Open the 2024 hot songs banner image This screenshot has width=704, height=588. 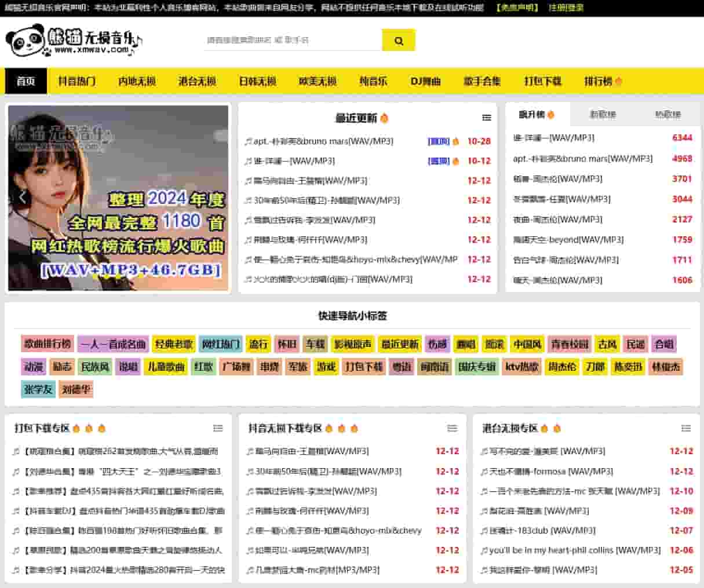[118, 198]
